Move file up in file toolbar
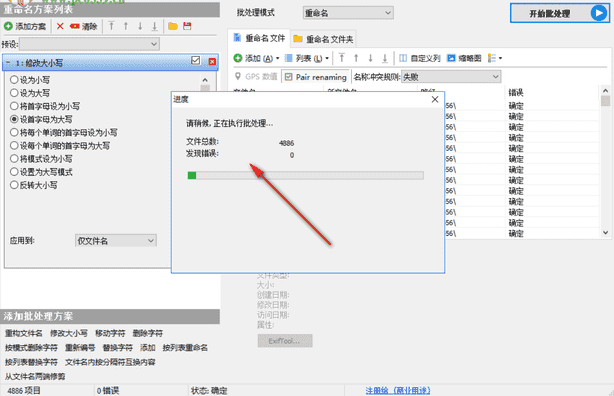The height and width of the screenshot is (396, 614). pos(356,58)
